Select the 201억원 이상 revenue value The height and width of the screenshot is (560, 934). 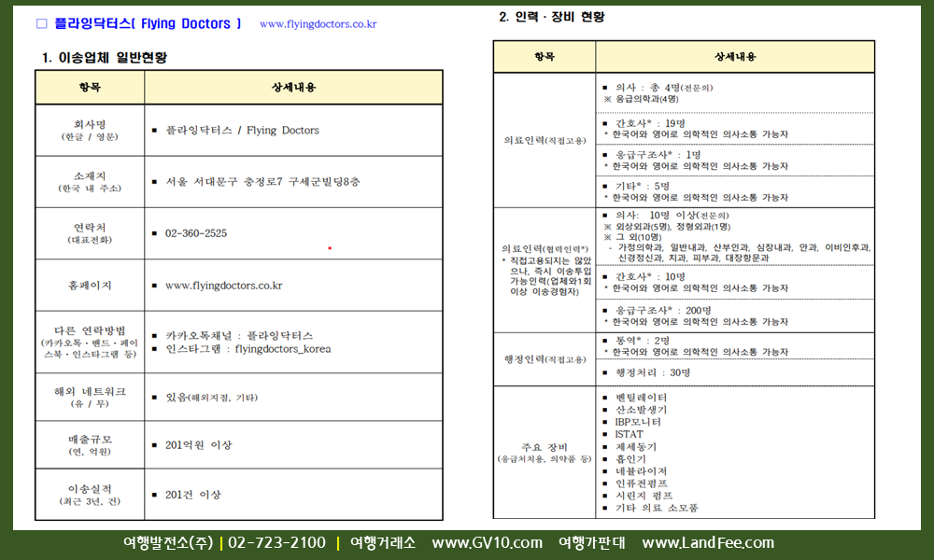coord(198,445)
